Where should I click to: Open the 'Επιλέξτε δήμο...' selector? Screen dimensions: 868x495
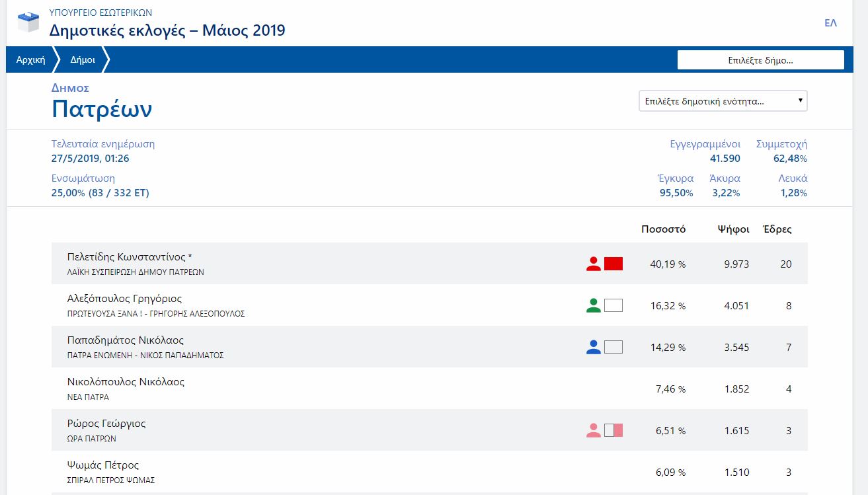pos(760,59)
